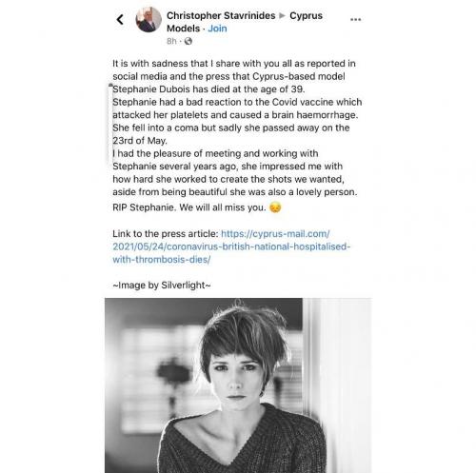Open the black and white portrait photo
Viewport: 476px width, 473px height.
point(238,385)
